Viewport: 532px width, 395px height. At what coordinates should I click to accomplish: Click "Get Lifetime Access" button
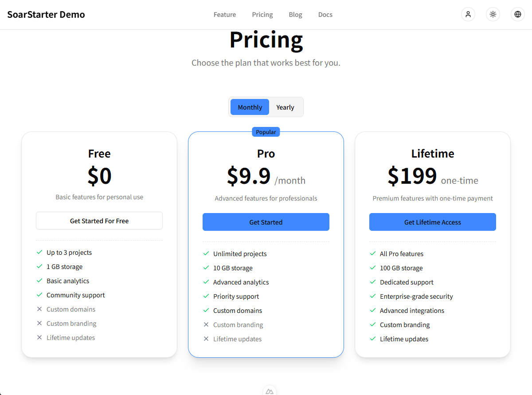tap(432, 222)
